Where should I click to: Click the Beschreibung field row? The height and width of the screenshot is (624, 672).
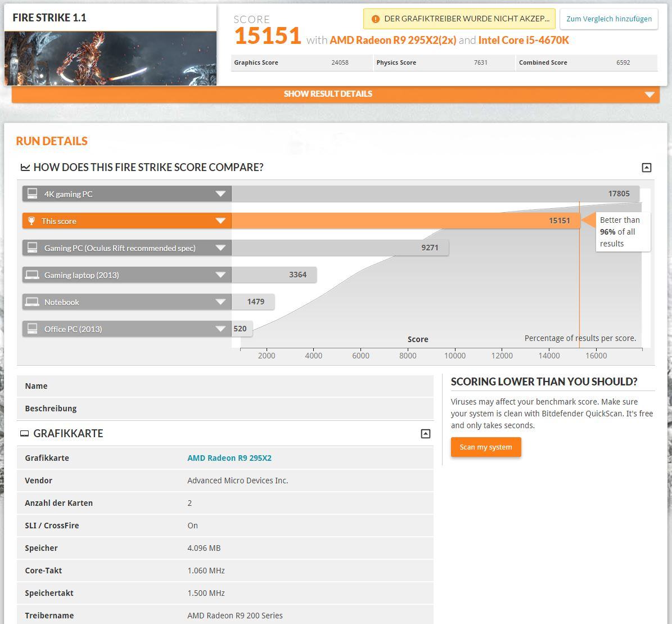[225, 408]
